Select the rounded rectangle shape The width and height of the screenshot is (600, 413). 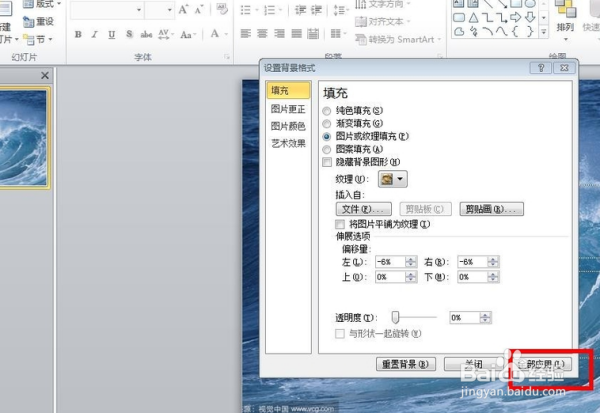pyautogui.click(x=459, y=17)
